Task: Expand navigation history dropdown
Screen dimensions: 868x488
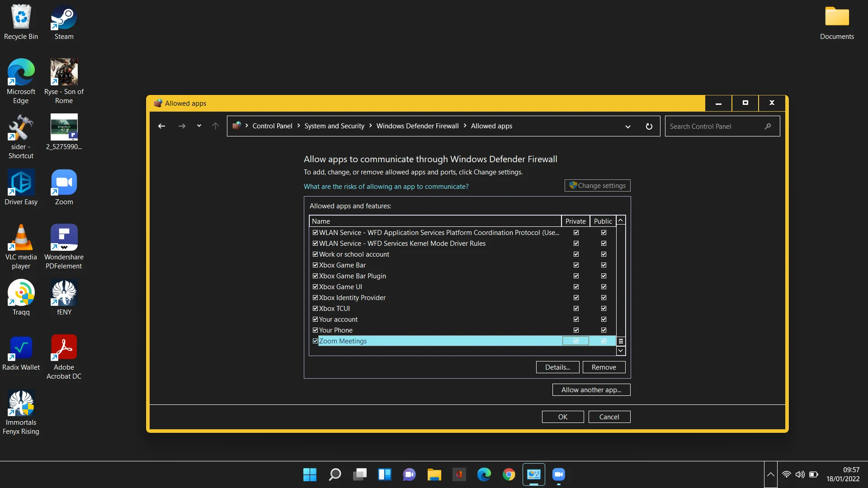Action: [198, 126]
